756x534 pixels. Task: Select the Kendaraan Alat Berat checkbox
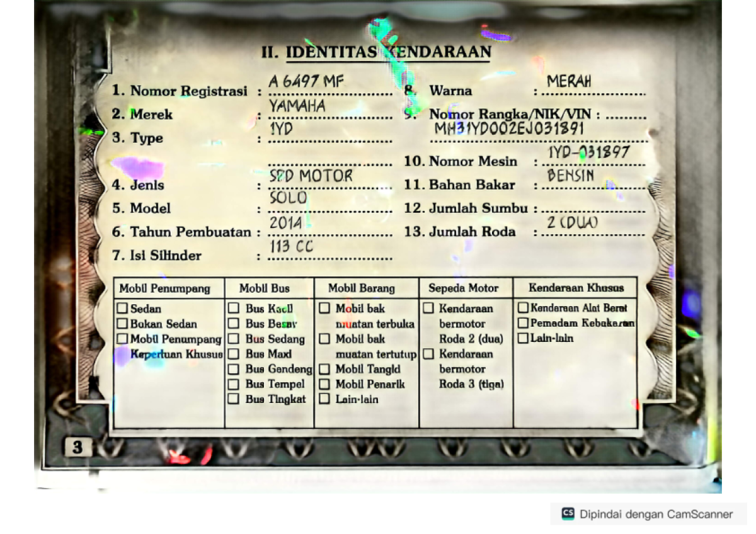[x=523, y=308]
